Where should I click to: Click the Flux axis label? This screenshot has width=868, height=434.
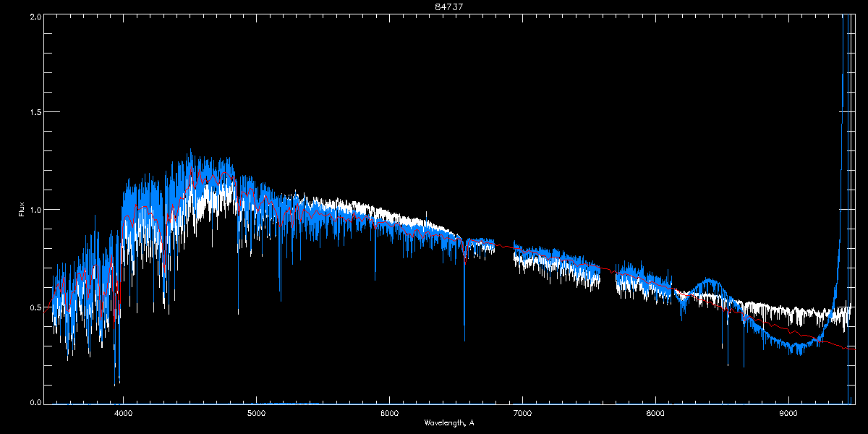click(22, 210)
